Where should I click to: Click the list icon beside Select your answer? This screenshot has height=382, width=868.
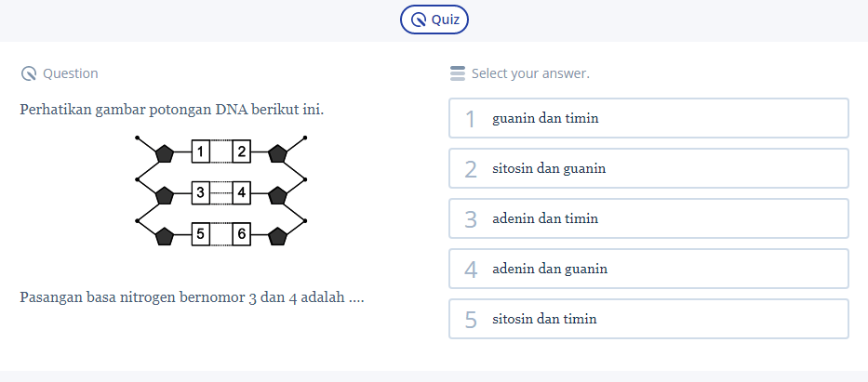(457, 73)
